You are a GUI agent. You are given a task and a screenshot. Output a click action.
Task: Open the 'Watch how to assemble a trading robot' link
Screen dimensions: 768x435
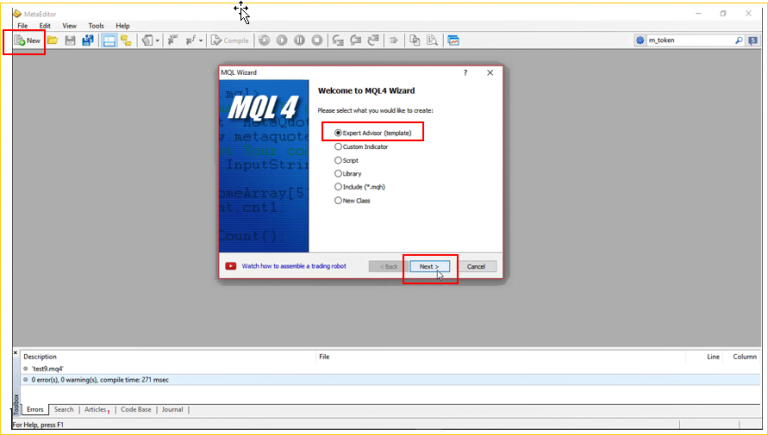pyautogui.click(x=294, y=266)
